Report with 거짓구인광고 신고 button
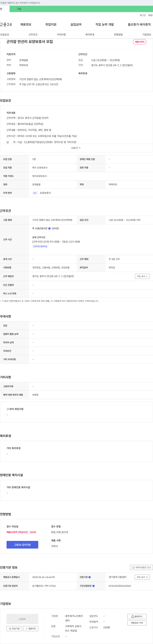 (x=142, y=567)
